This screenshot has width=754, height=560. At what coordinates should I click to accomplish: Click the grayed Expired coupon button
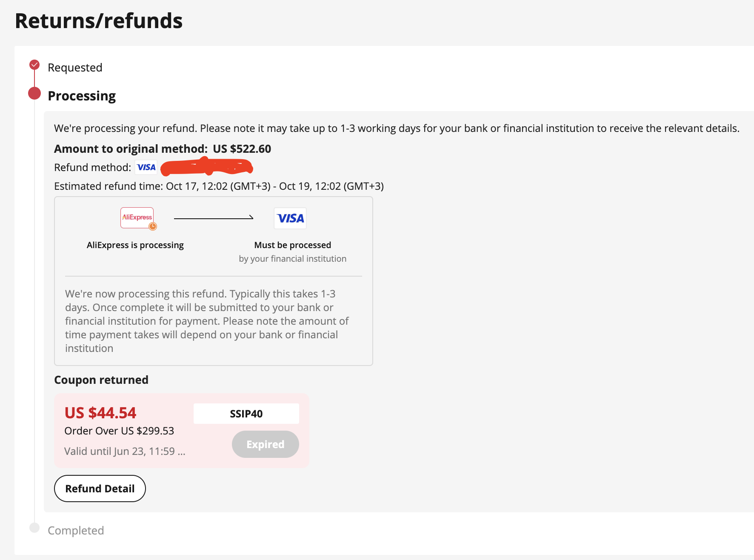click(266, 444)
